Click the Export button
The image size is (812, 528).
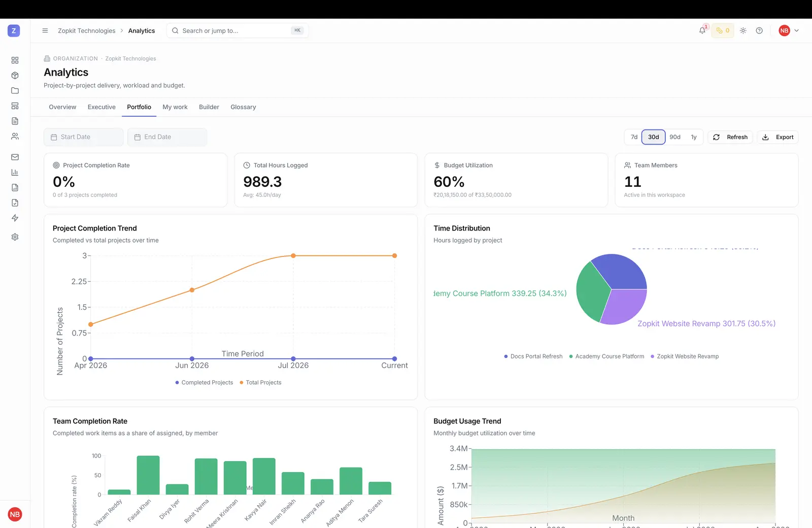tap(778, 137)
